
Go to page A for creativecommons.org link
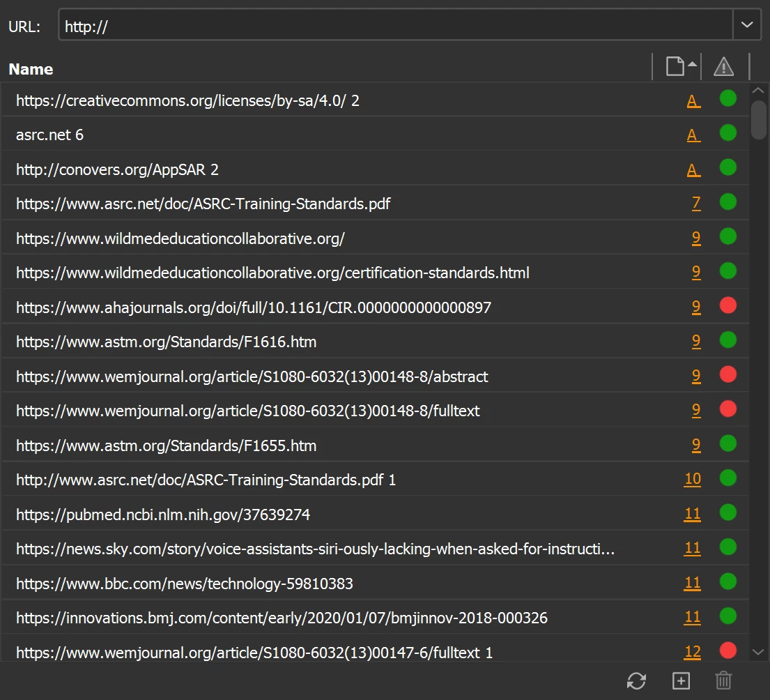point(693,100)
